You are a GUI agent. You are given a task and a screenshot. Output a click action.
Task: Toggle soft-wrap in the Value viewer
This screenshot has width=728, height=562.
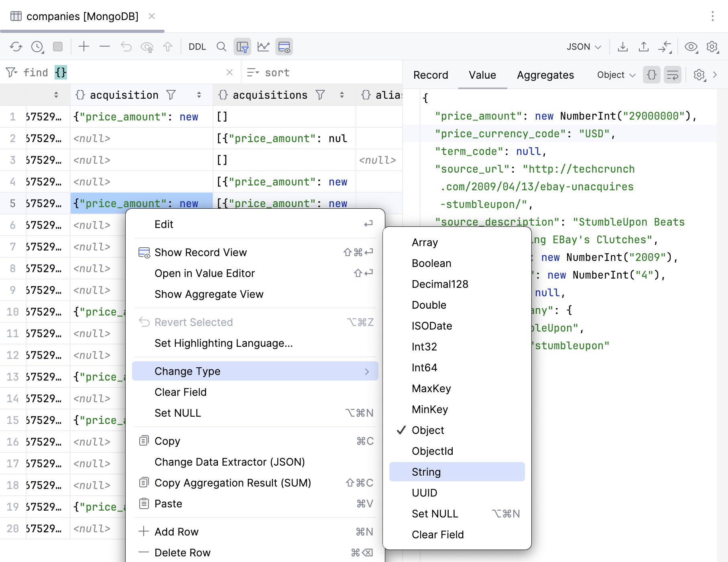[672, 75]
